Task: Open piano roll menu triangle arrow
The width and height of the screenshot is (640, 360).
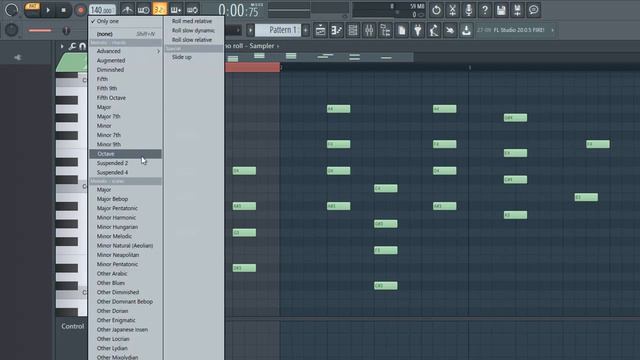Action: point(62,46)
